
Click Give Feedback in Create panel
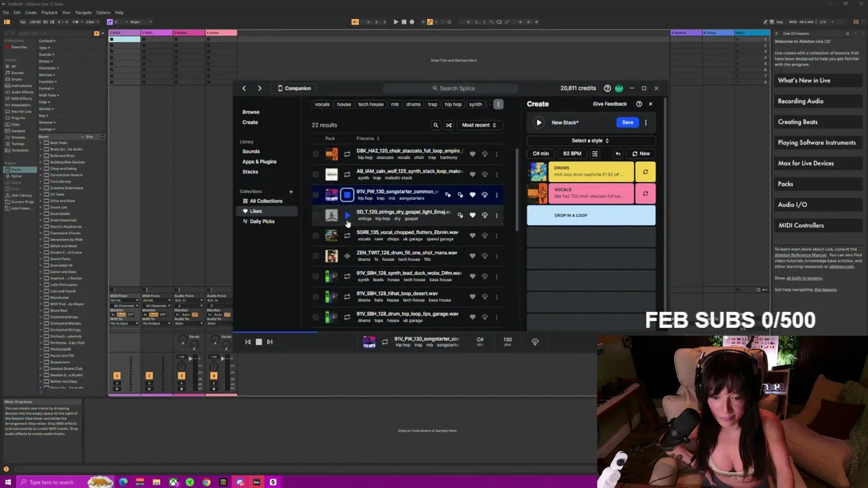click(x=610, y=104)
